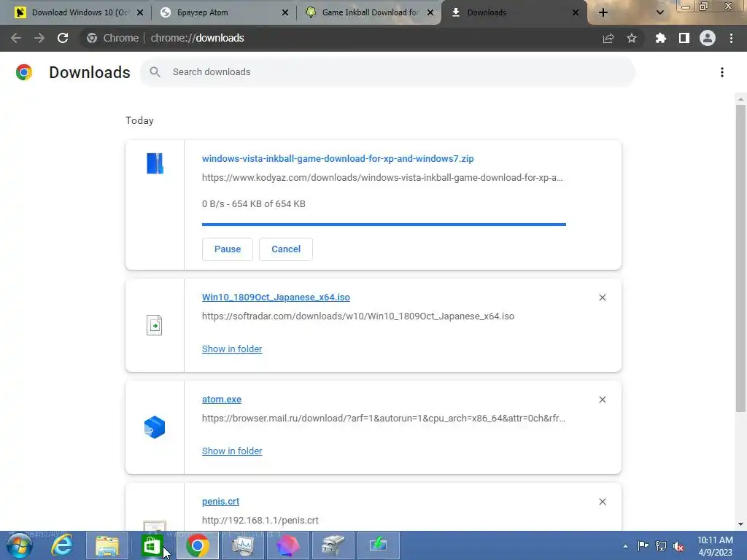Viewport: 747px width, 560px height.
Task: Remove atom.exe from downloads list
Action: [x=602, y=400]
